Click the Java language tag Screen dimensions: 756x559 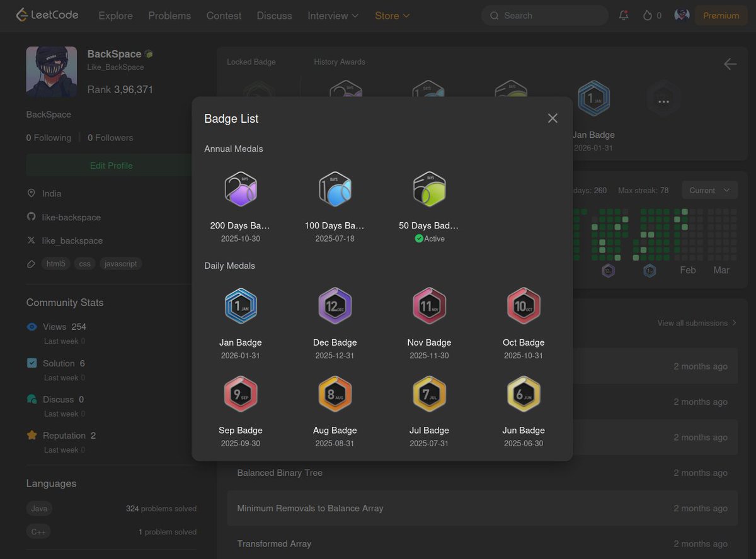pyautogui.click(x=39, y=509)
